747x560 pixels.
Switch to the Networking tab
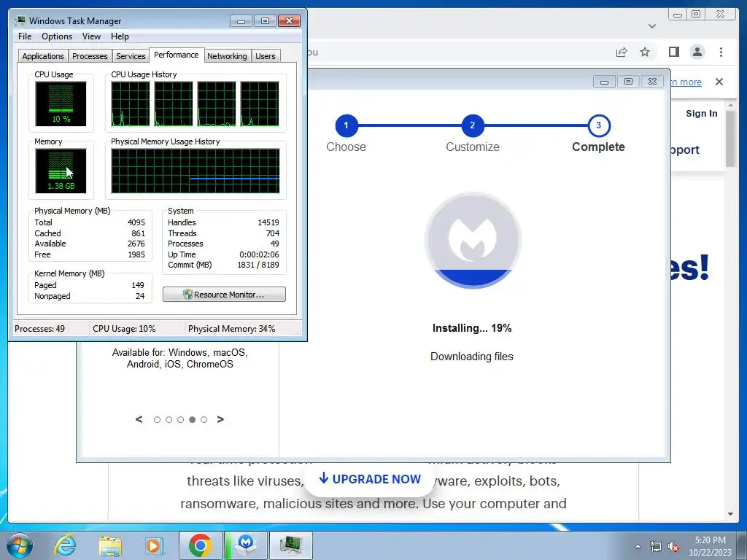227,56
